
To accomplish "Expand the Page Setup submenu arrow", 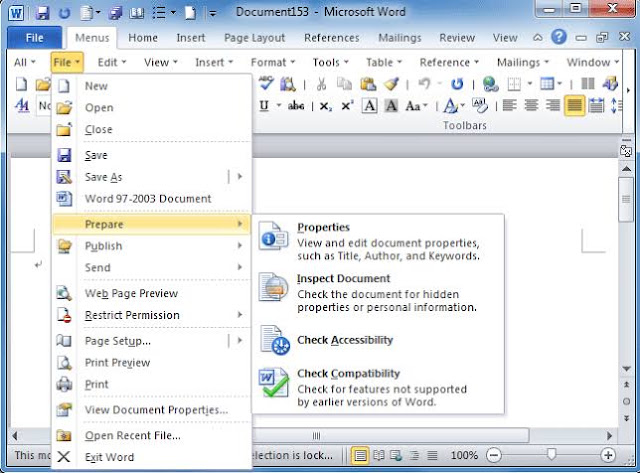I will tap(240, 340).
